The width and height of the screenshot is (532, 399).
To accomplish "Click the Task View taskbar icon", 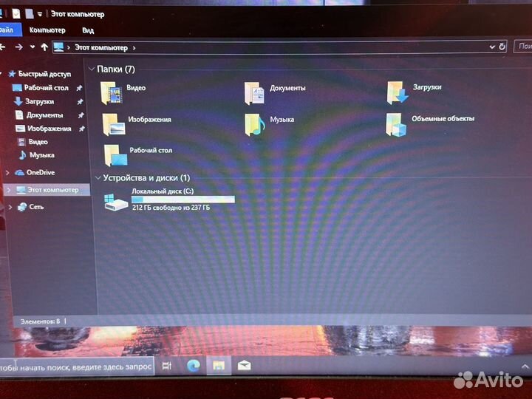I will coord(167,365).
